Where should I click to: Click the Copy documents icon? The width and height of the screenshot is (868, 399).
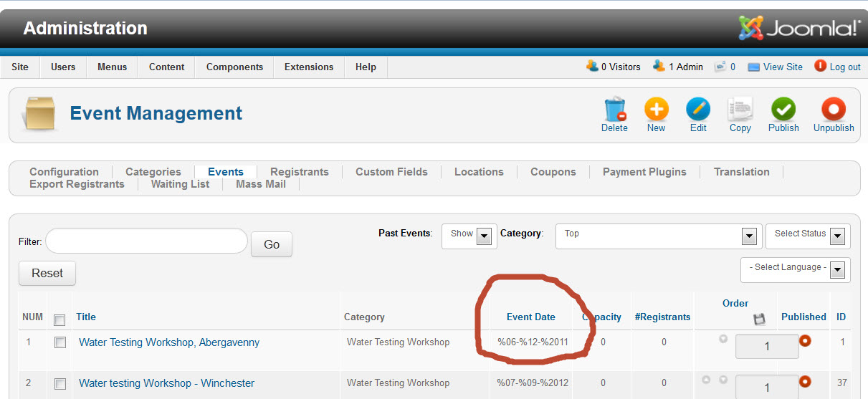(x=740, y=110)
